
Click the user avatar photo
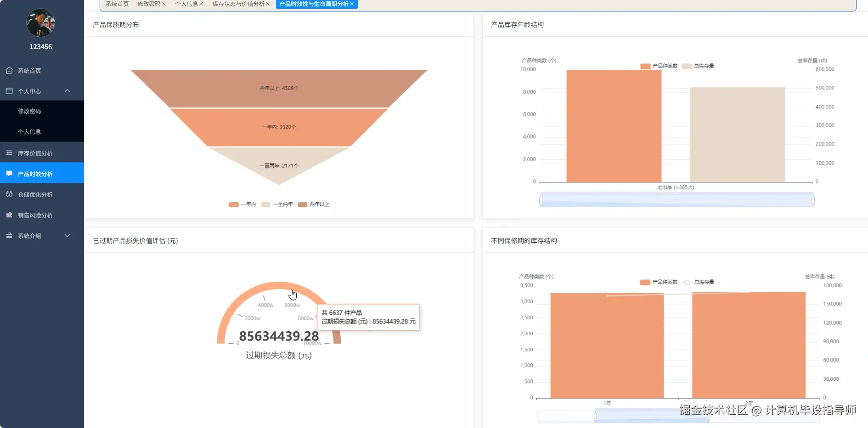(40, 23)
